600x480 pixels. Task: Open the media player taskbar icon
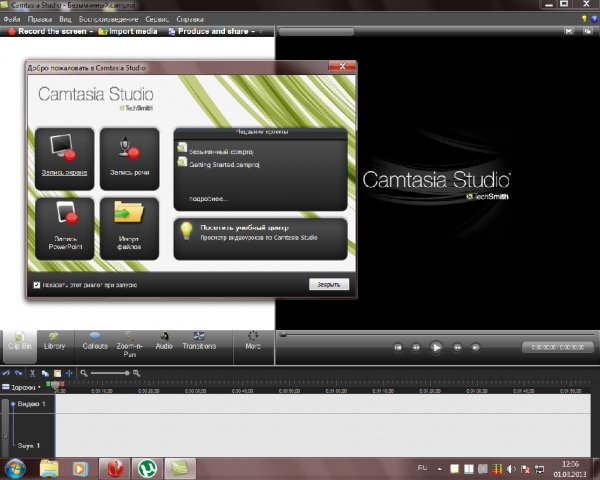tap(80, 469)
